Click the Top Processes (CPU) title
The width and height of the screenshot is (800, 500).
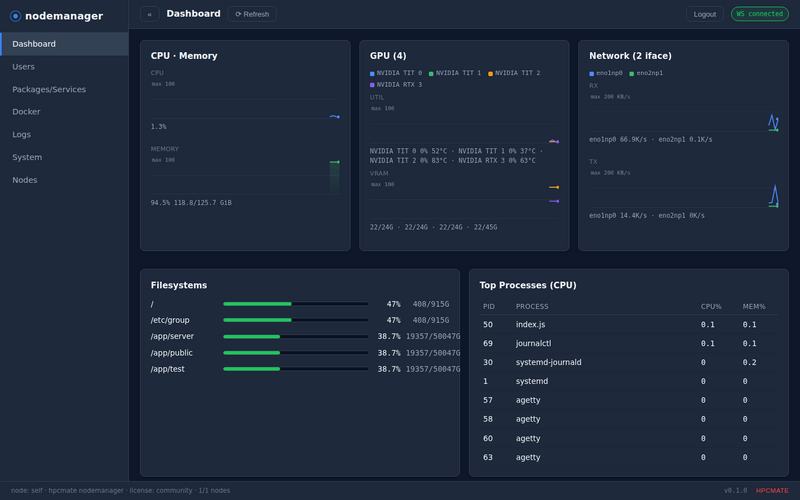pos(528,285)
